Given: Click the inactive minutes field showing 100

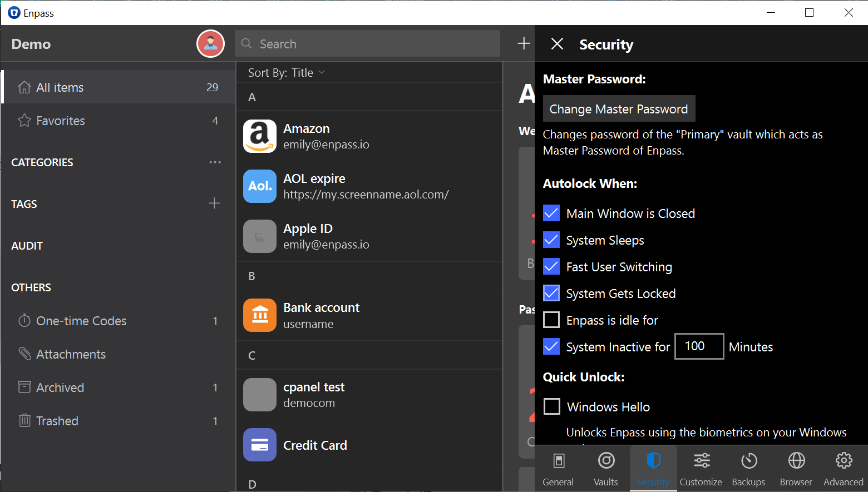Looking at the screenshot, I should pos(699,346).
